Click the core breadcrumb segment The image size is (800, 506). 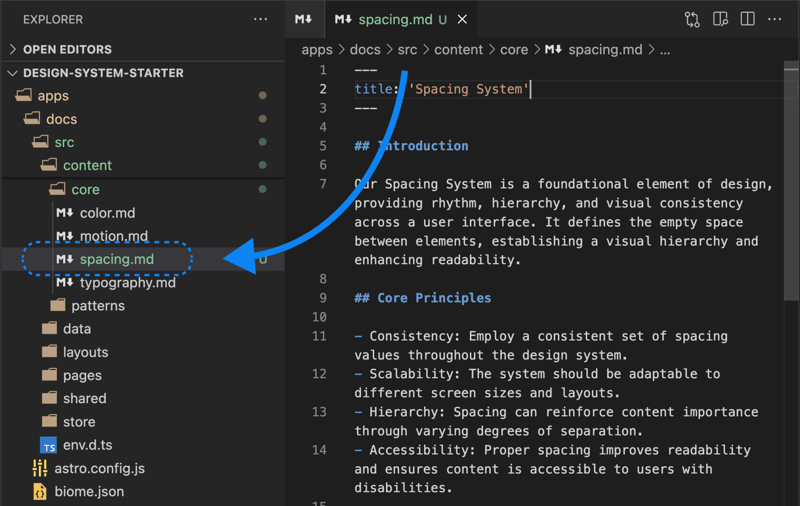point(514,50)
